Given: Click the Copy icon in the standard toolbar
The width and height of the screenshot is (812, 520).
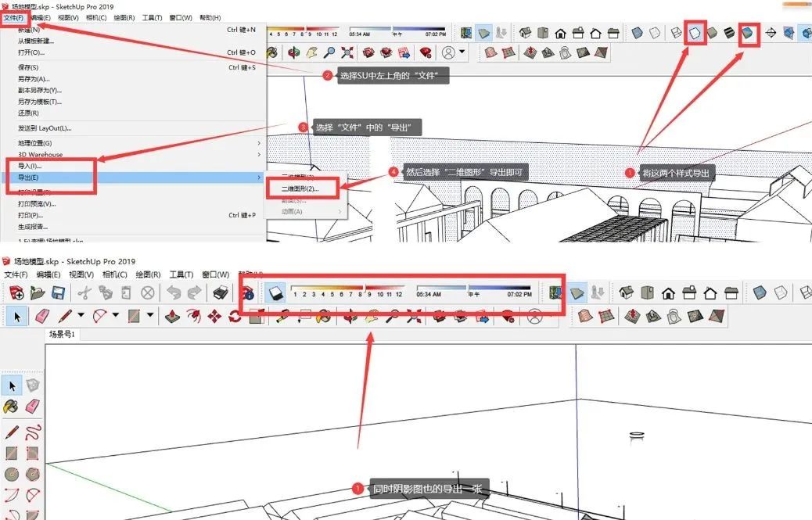Looking at the screenshot, I should click(106, 293).
